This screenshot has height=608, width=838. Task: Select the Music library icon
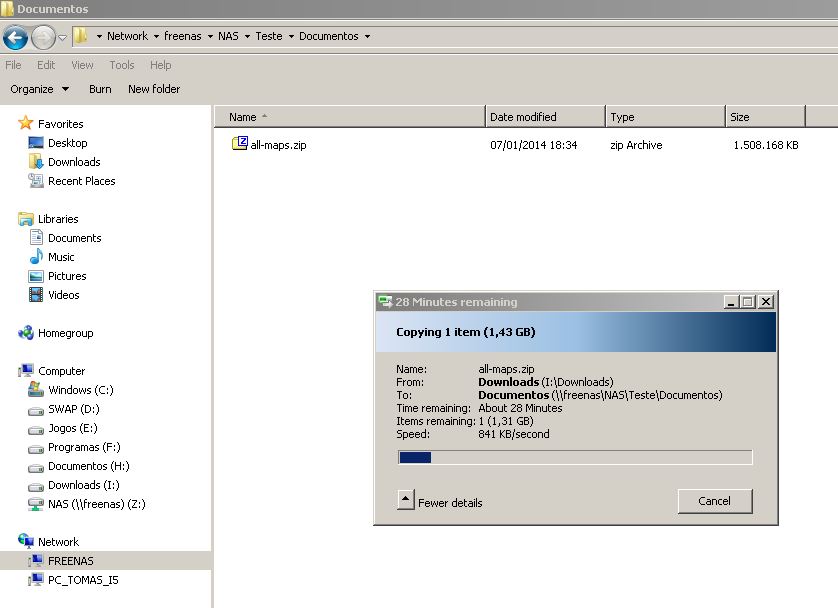coord(37,257)
